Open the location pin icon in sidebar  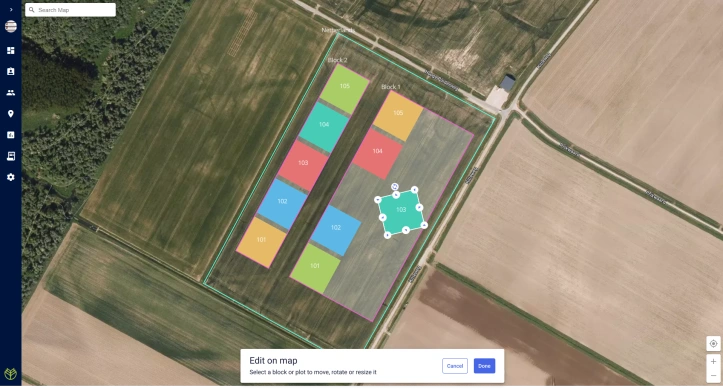[x=11, y=114]
